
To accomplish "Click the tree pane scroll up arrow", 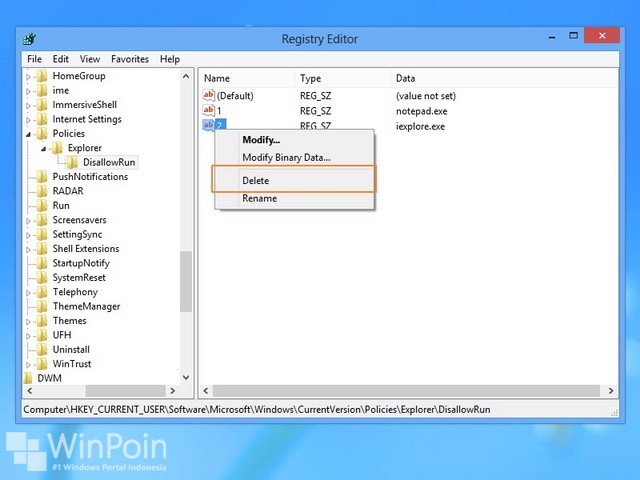I will tap(186, 76).
